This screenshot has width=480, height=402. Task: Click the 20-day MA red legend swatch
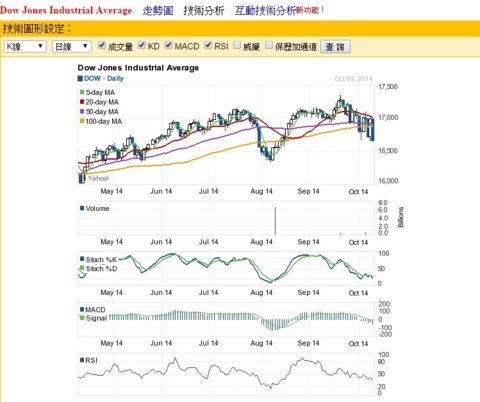coord(82,102)
